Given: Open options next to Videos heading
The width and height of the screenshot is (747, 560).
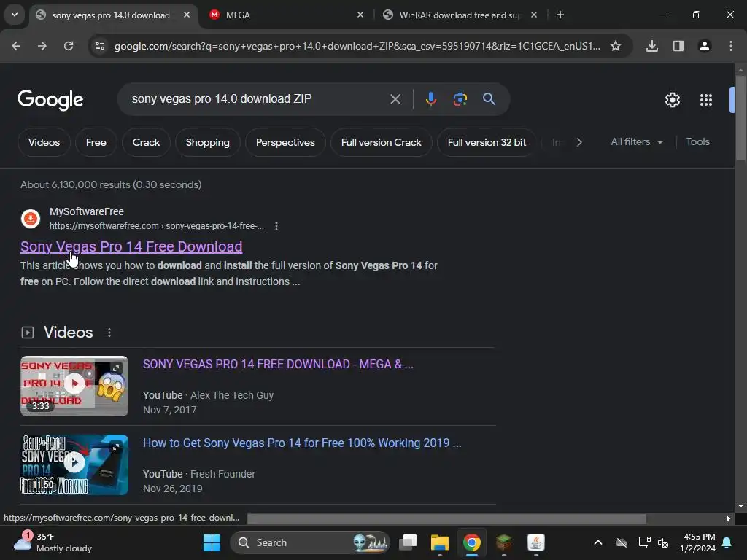Looking at the screenshot, I should (x=109, y=332).
